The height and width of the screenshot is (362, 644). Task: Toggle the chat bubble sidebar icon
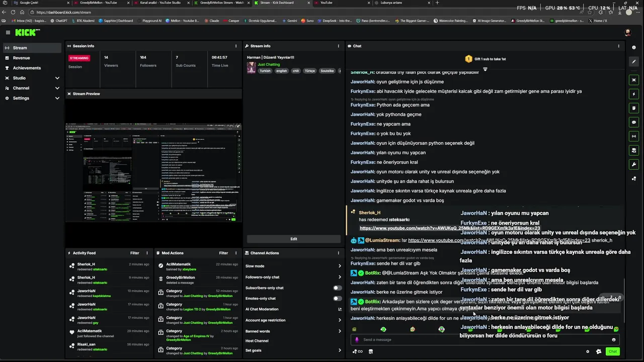[x=634, y=122]
